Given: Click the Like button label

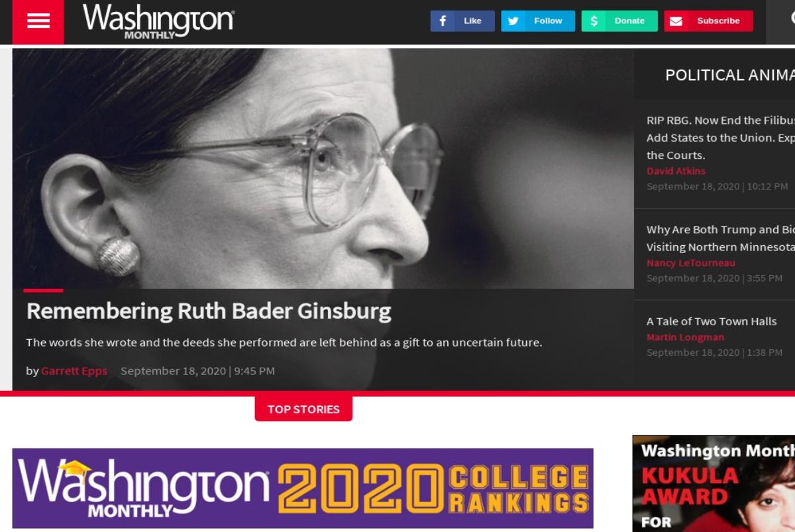Looking at the screenshot, I should click(x=472, y=21).
